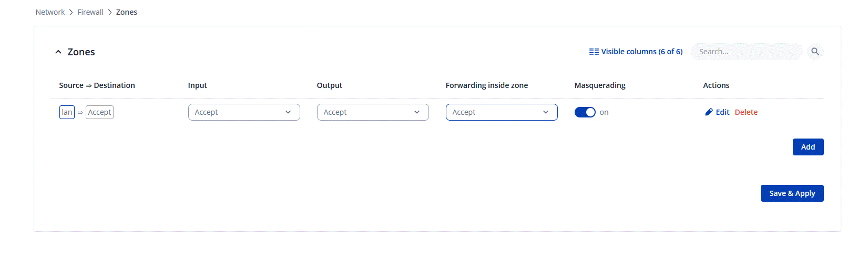Click the Accept destination badge
Image resolution: width=868 pixels, height=256 pixels.
click(x=99, y=112)
